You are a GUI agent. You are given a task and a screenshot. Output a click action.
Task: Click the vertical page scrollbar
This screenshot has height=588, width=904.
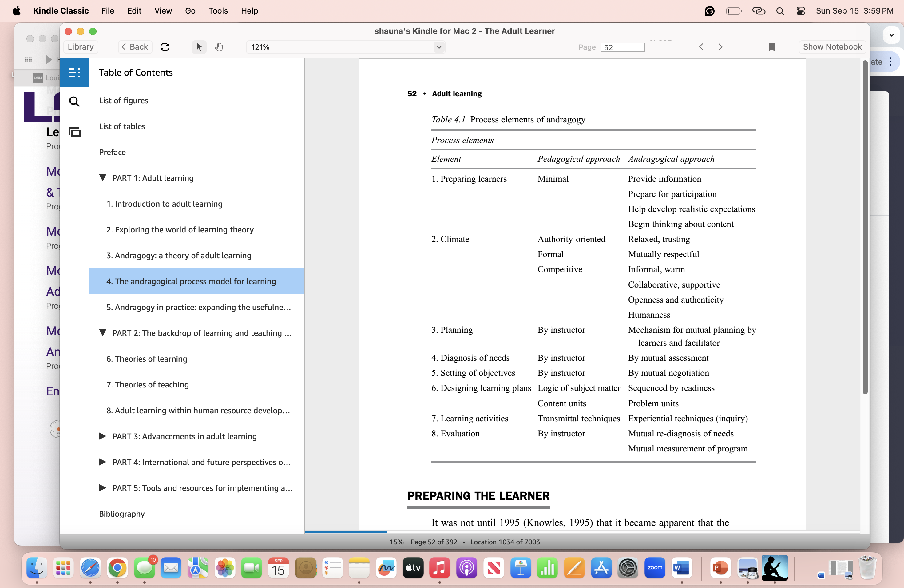(x=865, y=227)
